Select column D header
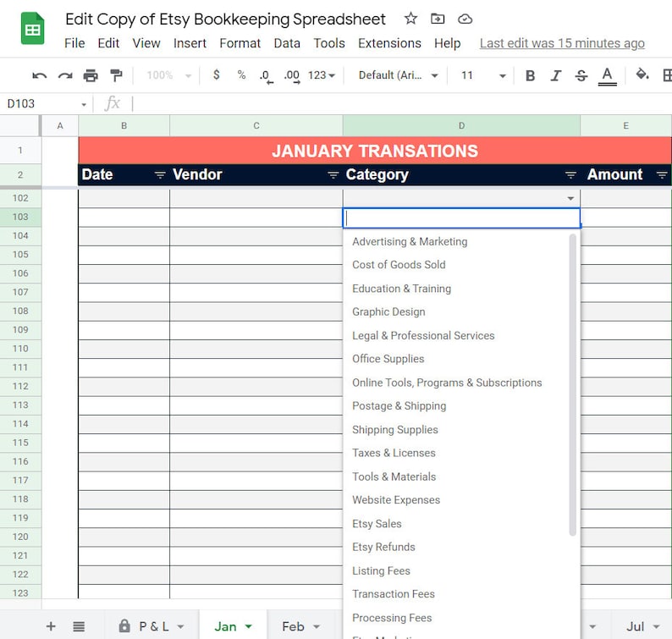 point(461,125)
